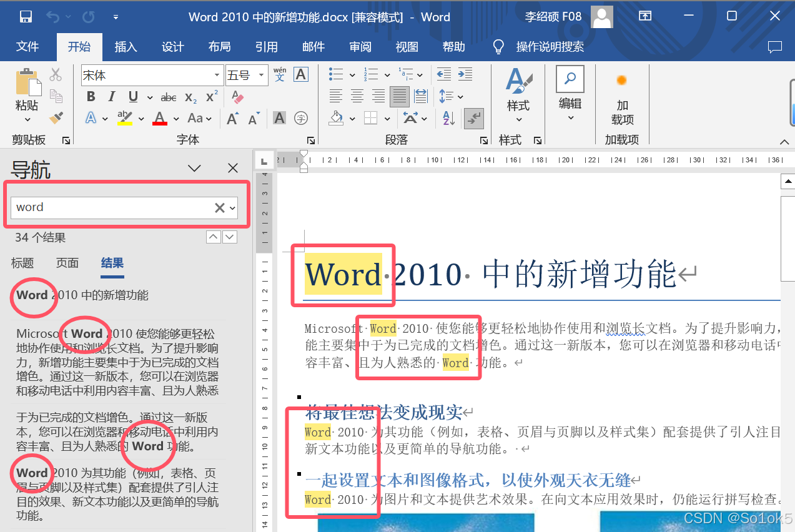Toggle subscript formatting
Screen dimensions: 795x532
190,97
